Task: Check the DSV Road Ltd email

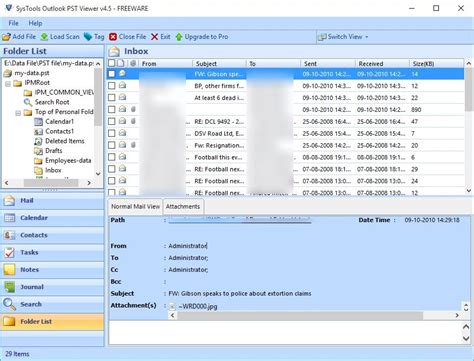Action: tap(112, 133)
